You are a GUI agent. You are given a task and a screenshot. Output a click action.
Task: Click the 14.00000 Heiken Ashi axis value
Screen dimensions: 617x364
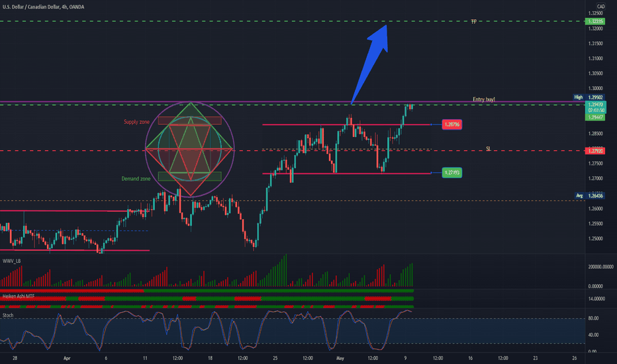tap(596, 299)
